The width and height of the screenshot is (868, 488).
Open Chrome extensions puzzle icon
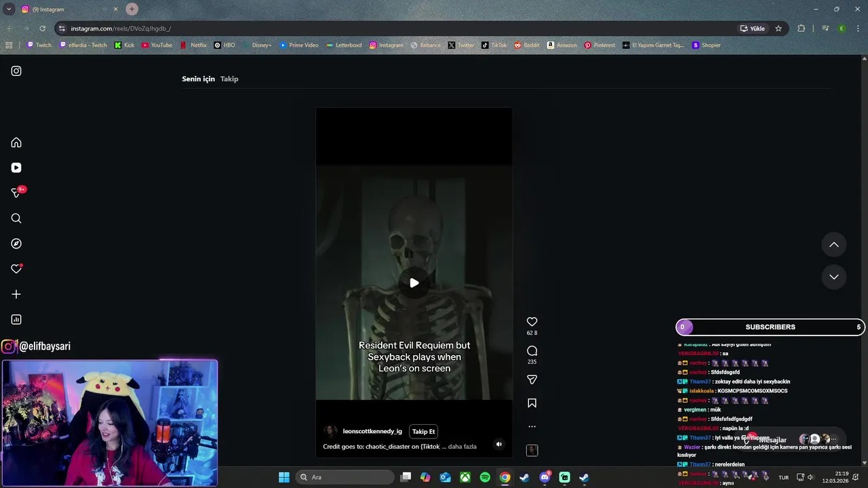click(x=802, y=28)
